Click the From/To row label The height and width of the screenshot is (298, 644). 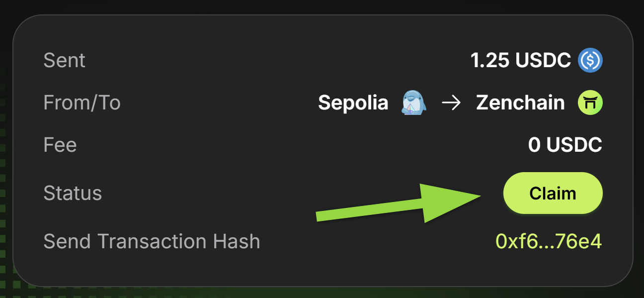(x=82, y=103)
